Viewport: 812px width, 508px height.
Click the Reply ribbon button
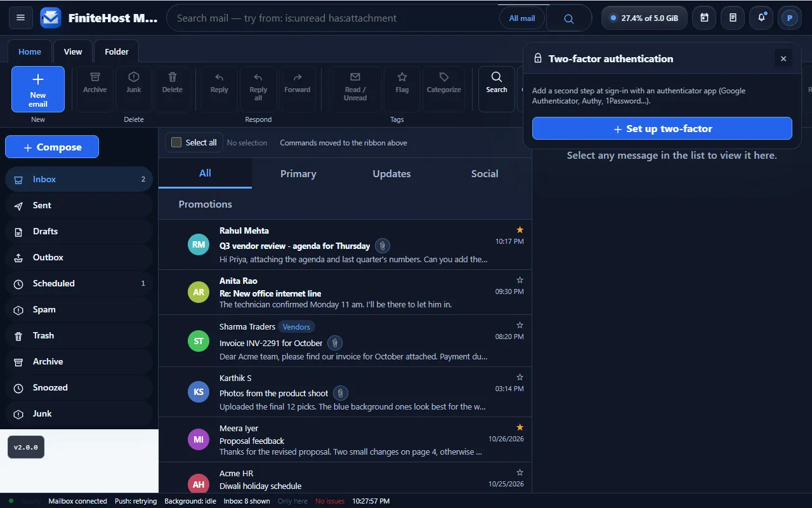pyautogui.click(x=219, y=89)
